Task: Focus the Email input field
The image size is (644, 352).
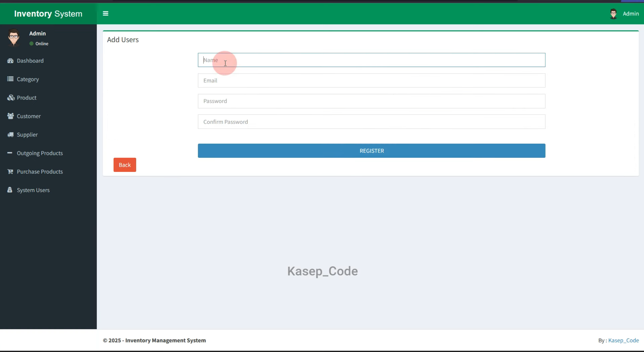Action: (371, 81)
